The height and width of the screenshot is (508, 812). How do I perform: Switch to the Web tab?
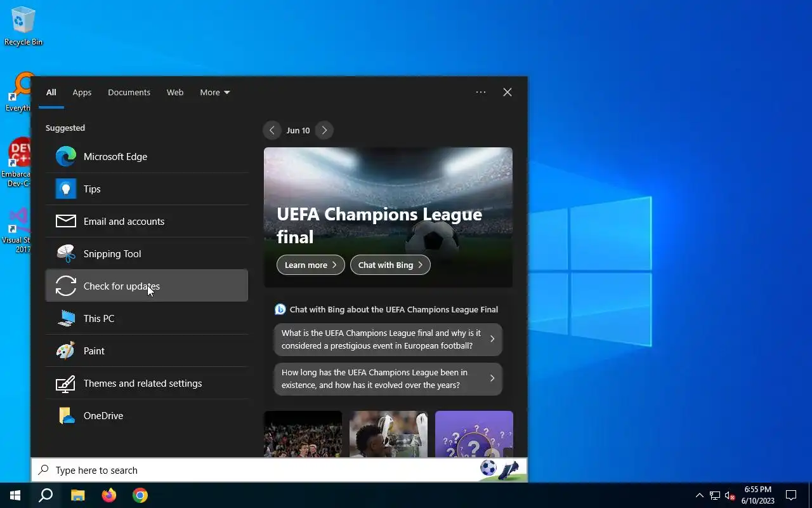(175, 92)
